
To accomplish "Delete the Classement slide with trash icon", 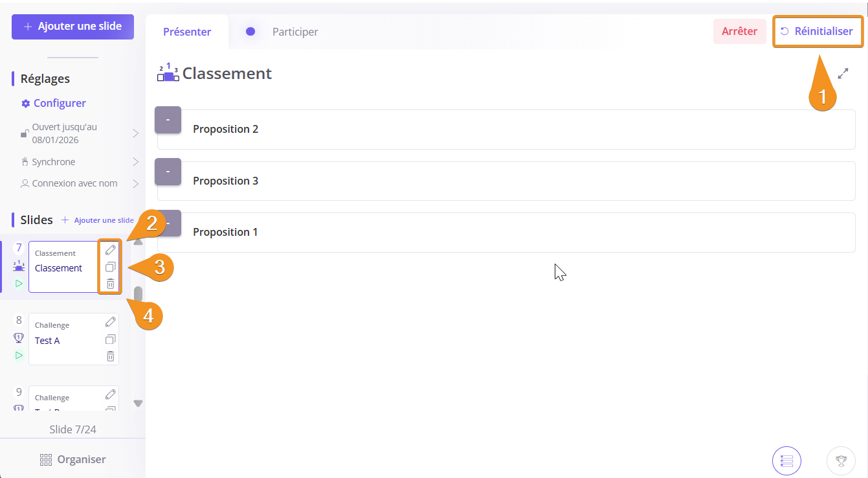I will [x=111, y=284].
